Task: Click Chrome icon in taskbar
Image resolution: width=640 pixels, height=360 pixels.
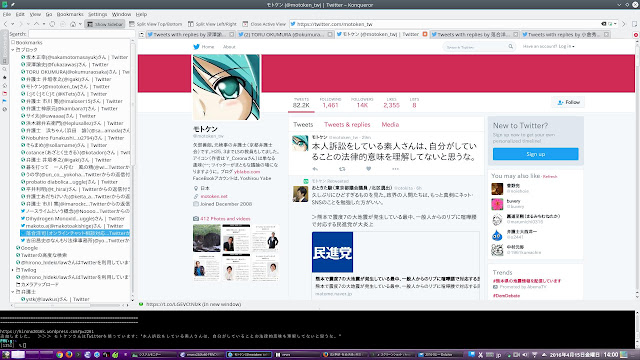Action: (59, 355)
